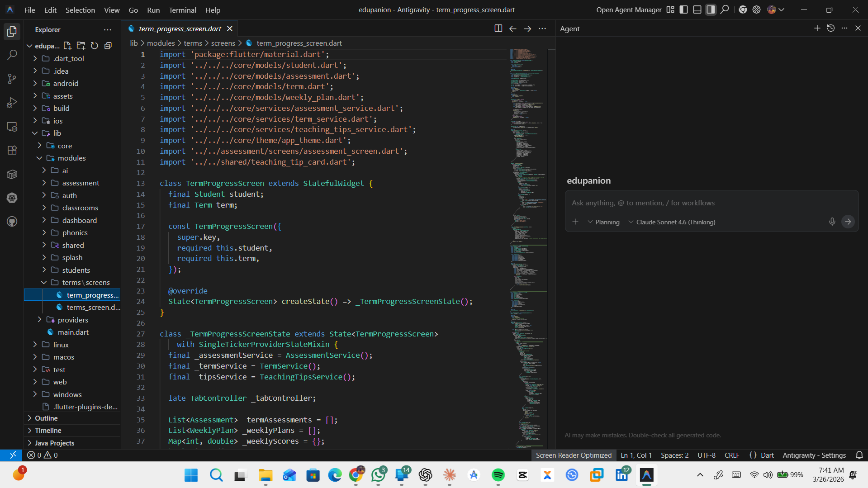Open the Customize Layout button

point(670,9)
